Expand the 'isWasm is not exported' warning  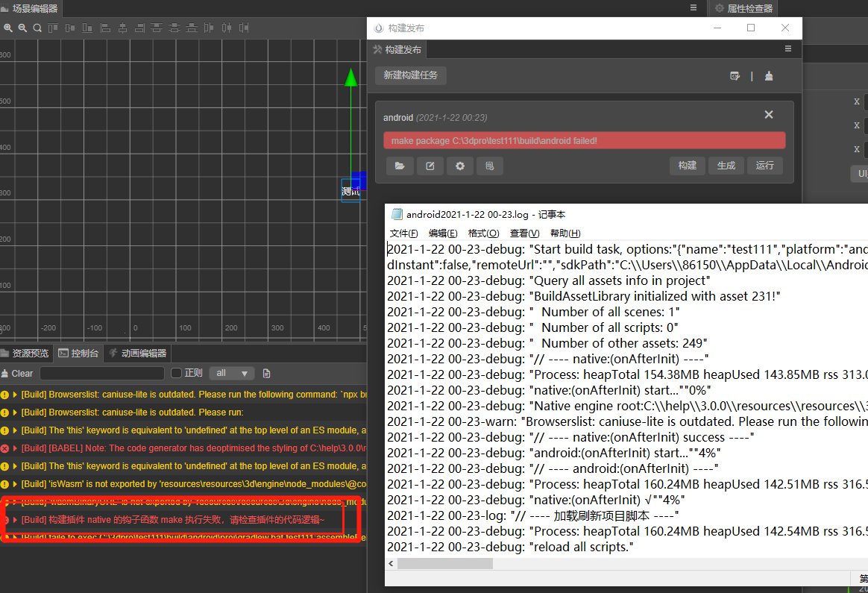pyautogui.click(x=15, y=484)
